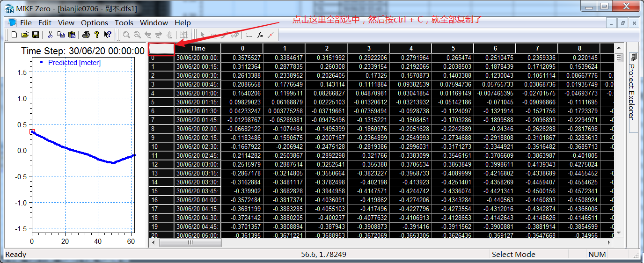
Task: Click the Time column header
Action: click(198, 48)
